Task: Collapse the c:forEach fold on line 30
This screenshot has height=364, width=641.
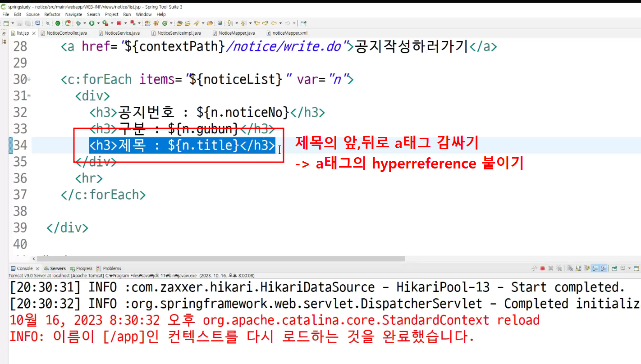Action: tap(29, 79)
